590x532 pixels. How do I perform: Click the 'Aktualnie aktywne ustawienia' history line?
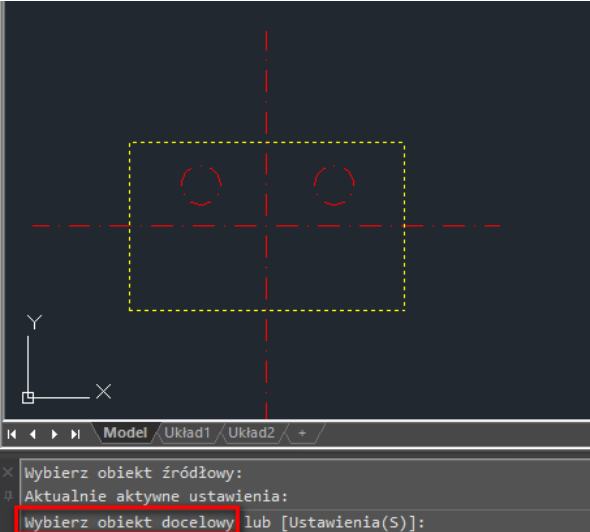pos(156,496)
